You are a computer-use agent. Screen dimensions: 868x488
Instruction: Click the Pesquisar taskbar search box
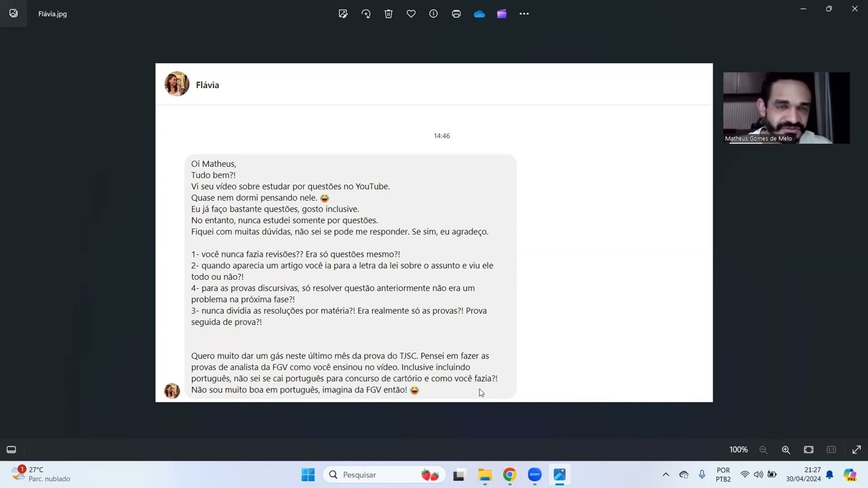tap(384, 474)
